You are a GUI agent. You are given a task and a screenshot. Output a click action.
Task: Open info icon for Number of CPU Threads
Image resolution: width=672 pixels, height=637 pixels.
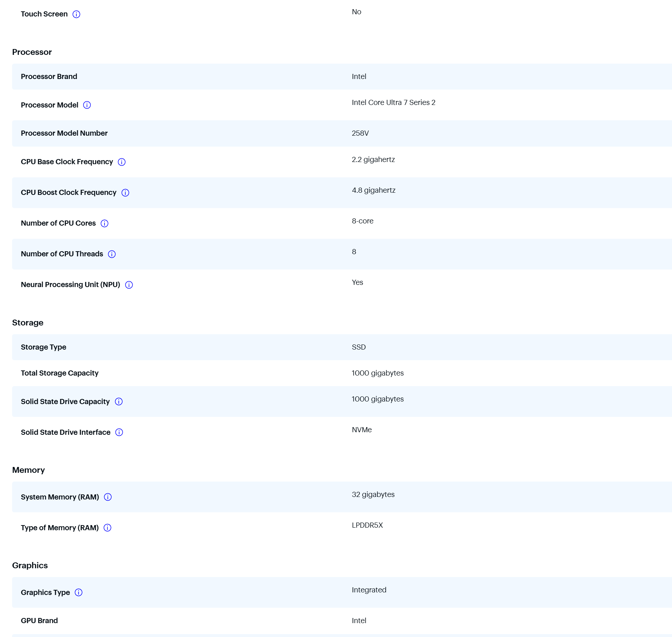[x=112, y=254]
